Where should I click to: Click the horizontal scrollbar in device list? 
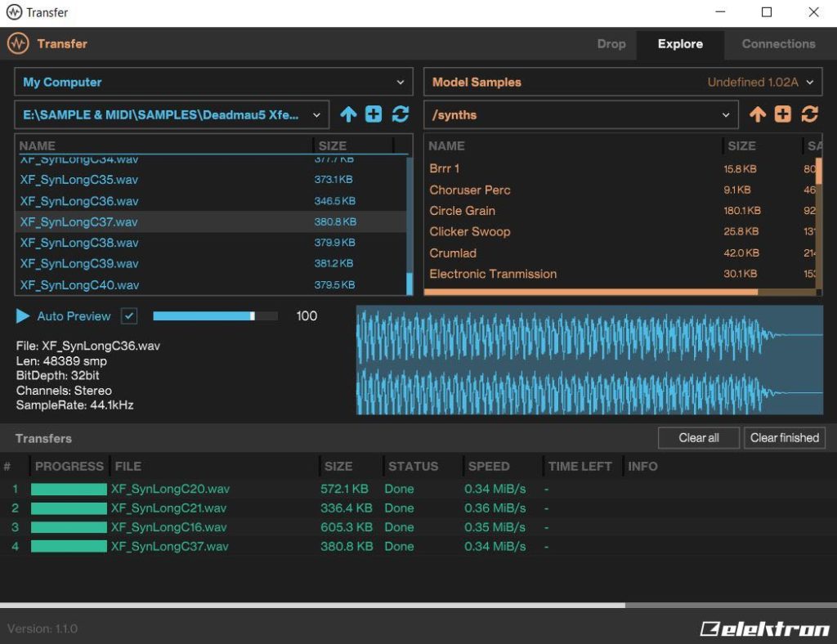click(x=590, y=292)
